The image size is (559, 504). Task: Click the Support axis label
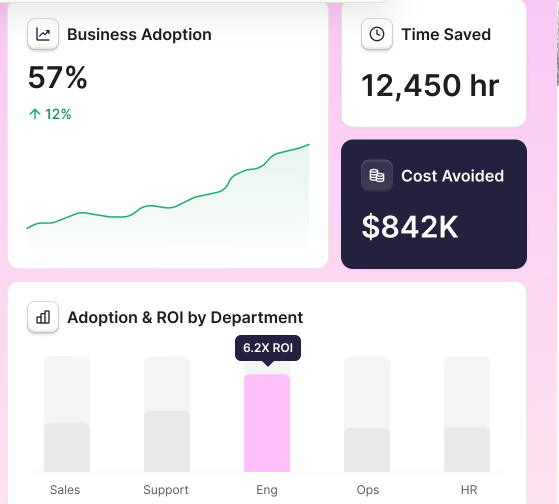point(166,490)
